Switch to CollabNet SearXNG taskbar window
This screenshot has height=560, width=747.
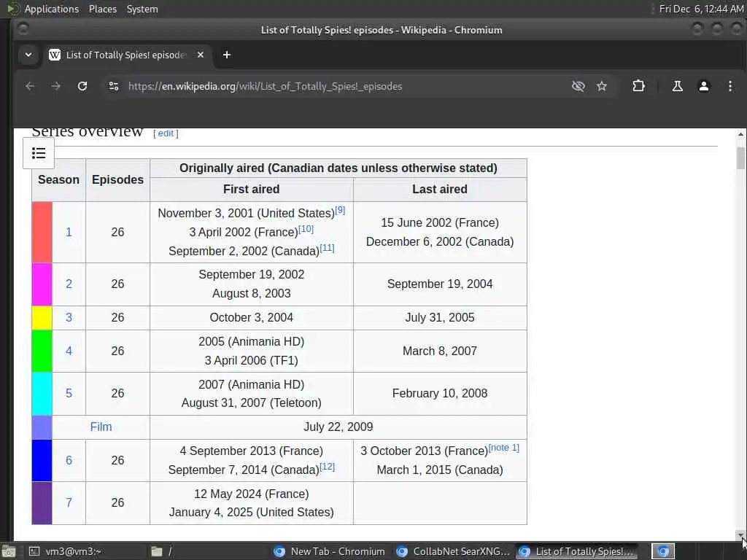(x=453, y=551)
